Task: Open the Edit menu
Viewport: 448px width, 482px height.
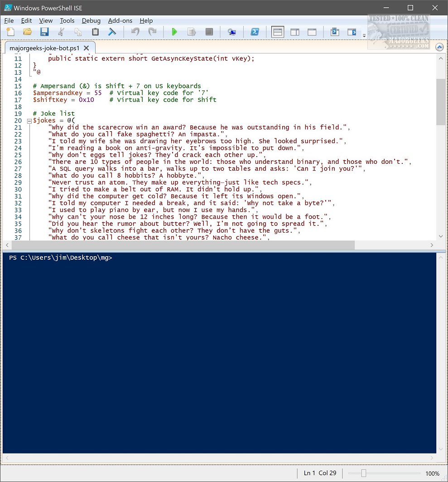Action: click(26, 21)
